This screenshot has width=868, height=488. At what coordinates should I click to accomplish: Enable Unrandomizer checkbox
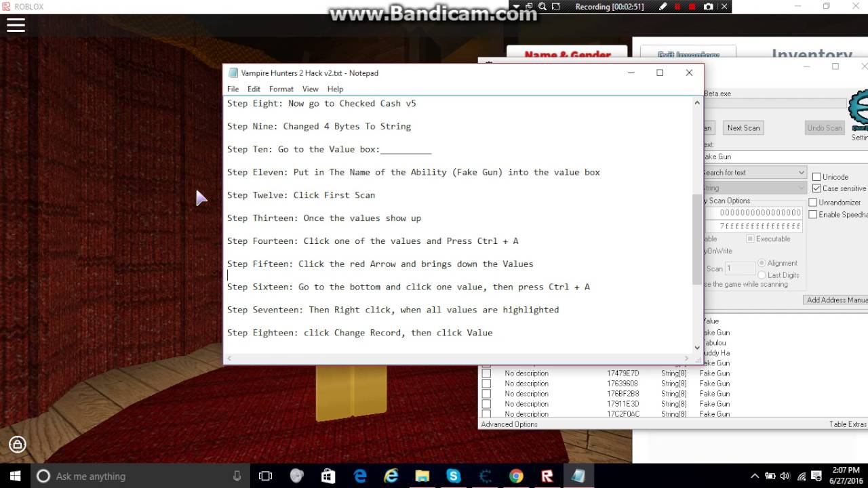pyautogui.click(x=813, y=203)
